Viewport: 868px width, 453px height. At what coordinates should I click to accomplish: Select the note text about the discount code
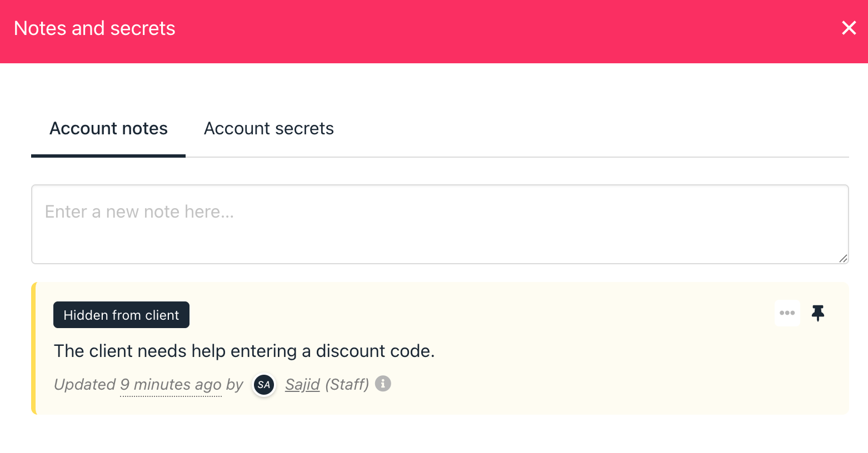244,351
